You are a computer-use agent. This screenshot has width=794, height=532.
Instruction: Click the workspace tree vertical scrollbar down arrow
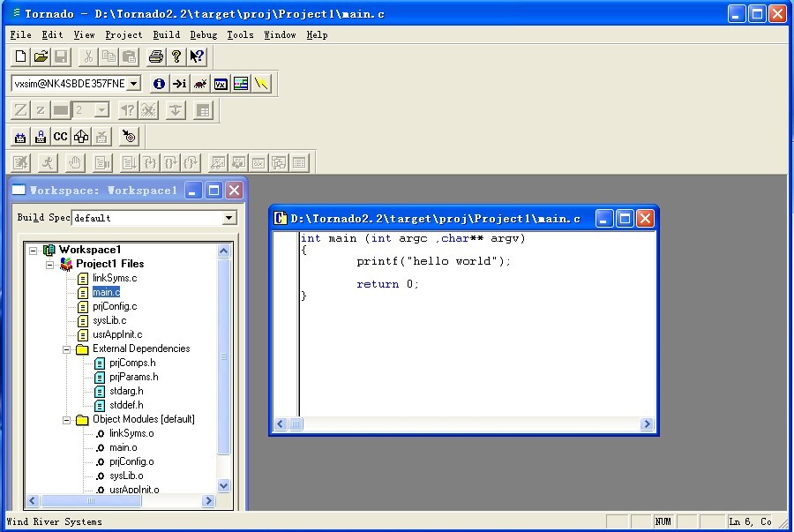pos(224,486)
